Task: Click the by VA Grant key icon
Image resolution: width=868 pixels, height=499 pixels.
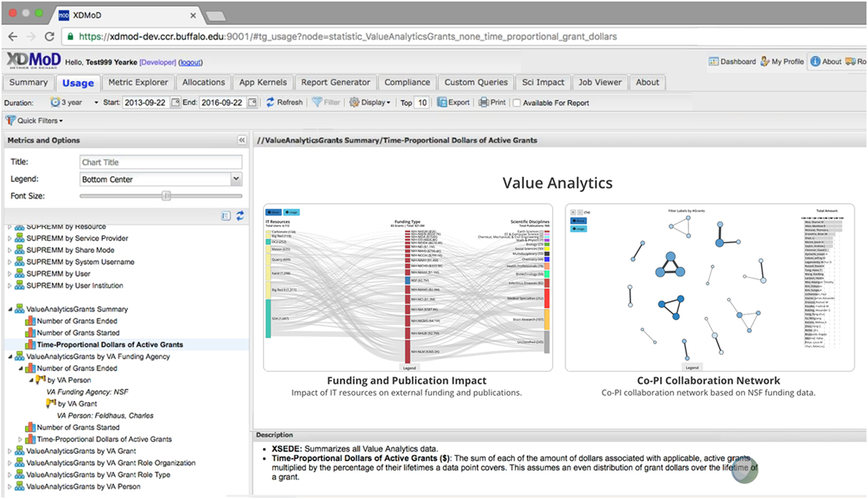Action: click(x=51, y=404)
